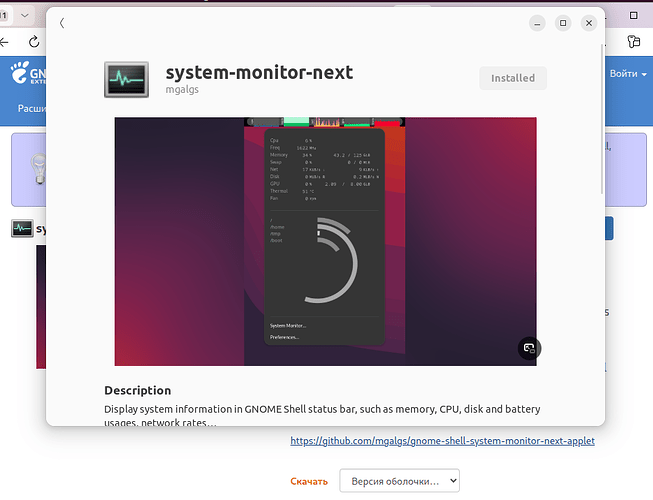Click the Description heading
The height and width of the screenshot is (500, 653).
(137, 390)
